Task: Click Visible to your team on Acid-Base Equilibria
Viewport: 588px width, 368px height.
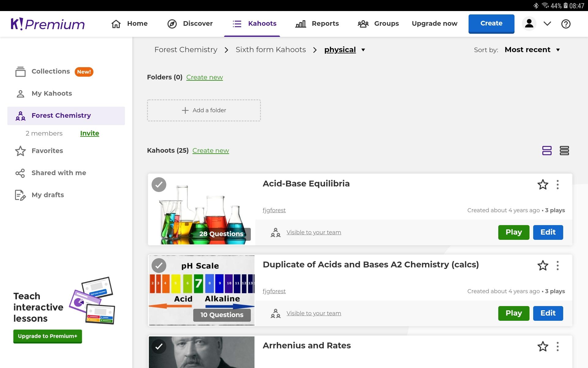Action: tap(314, 232)
